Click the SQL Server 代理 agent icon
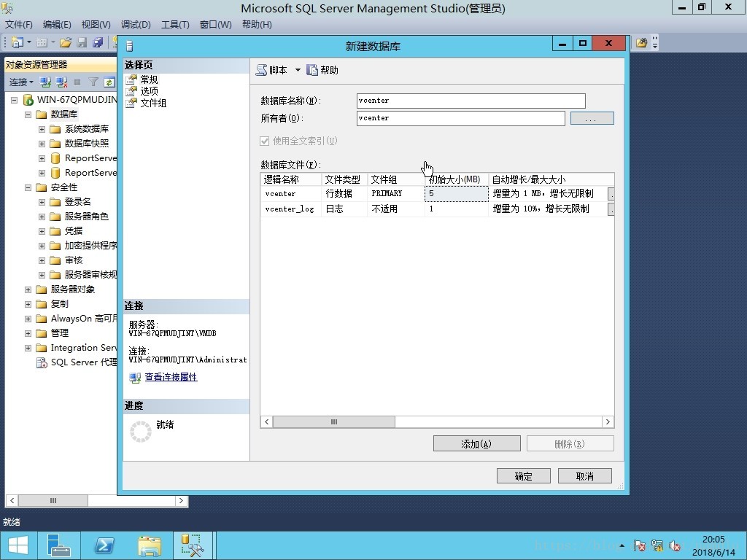Viewport: 747px width, 560px height. point(42,362)
